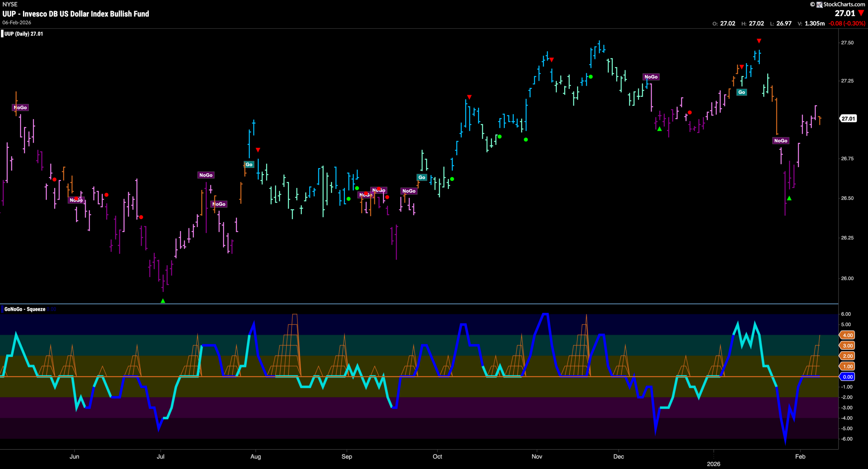Click the white 27.01 price tag on the price axis
Image resolution: width=868 pixels, height=469 pixels.
848,118
